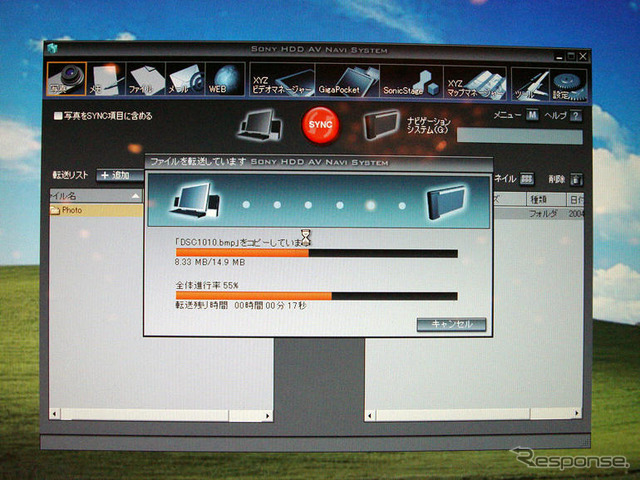Click the 転送残り時間 00時間00分17秒 text
This screenshot has height=480, width=640.
(x=241, y=305)
